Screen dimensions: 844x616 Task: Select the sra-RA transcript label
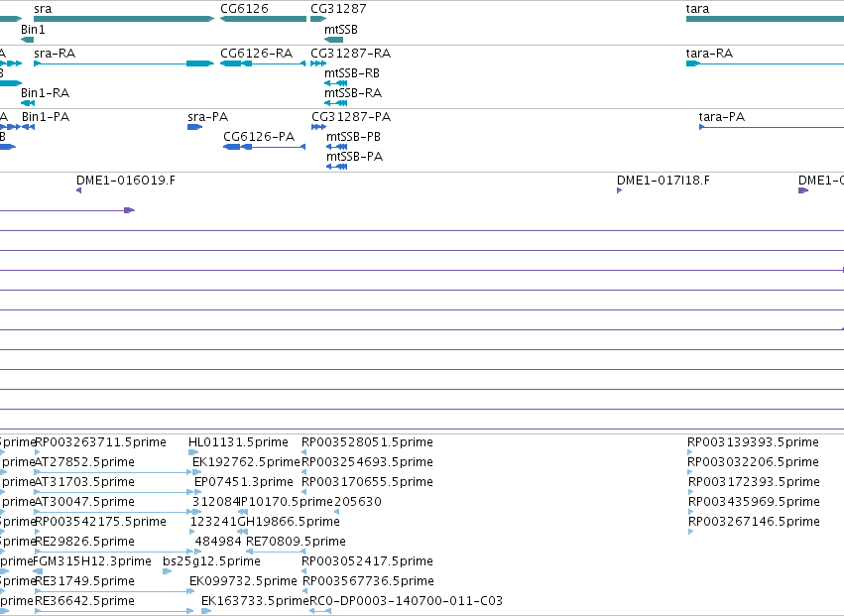click(55, 54)
